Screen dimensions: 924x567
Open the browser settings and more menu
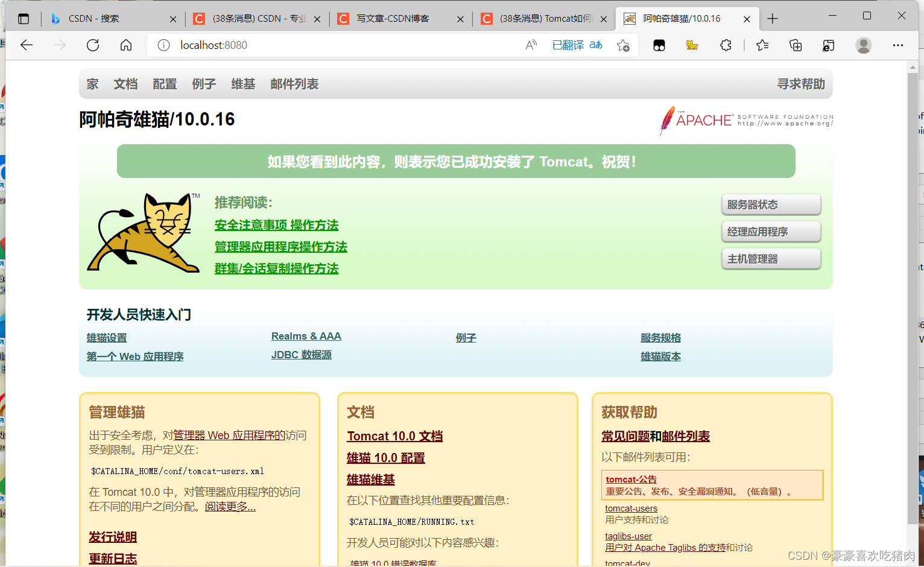click(x=898, y=45)
